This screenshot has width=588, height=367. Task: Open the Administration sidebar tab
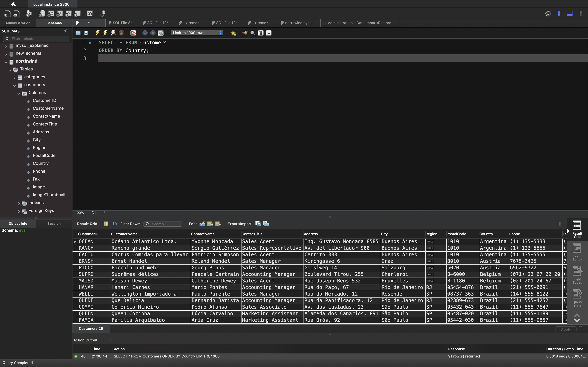click(18, 23)
